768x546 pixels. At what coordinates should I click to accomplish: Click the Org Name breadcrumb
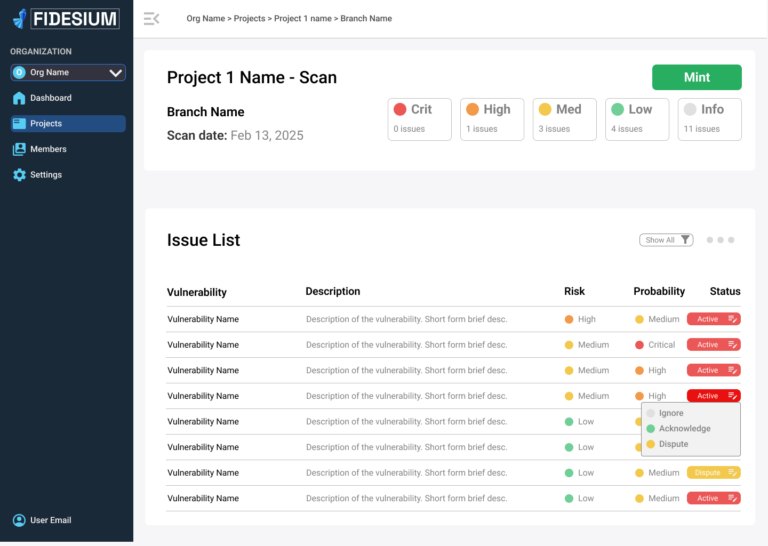pyautogui.click(x=205, y=19)
